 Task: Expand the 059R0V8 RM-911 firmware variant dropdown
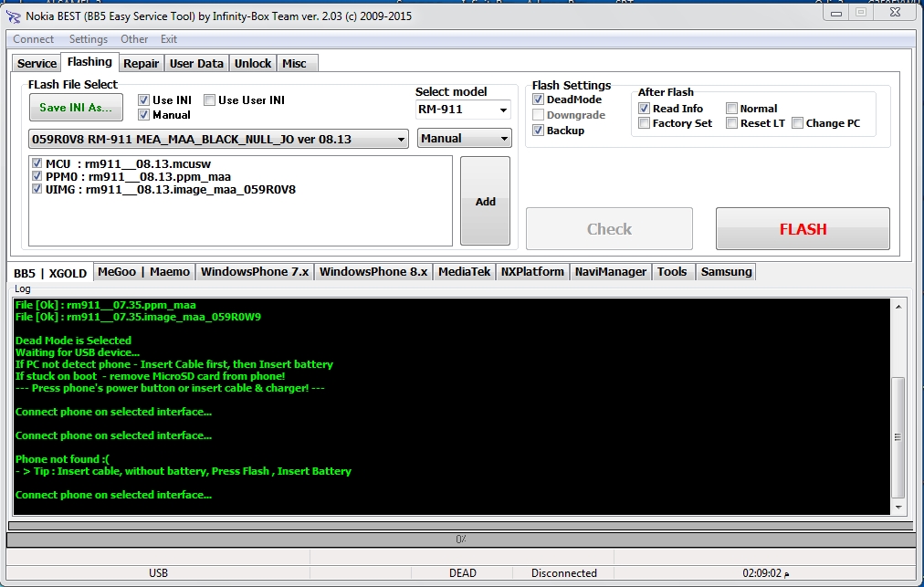(218, 139)
